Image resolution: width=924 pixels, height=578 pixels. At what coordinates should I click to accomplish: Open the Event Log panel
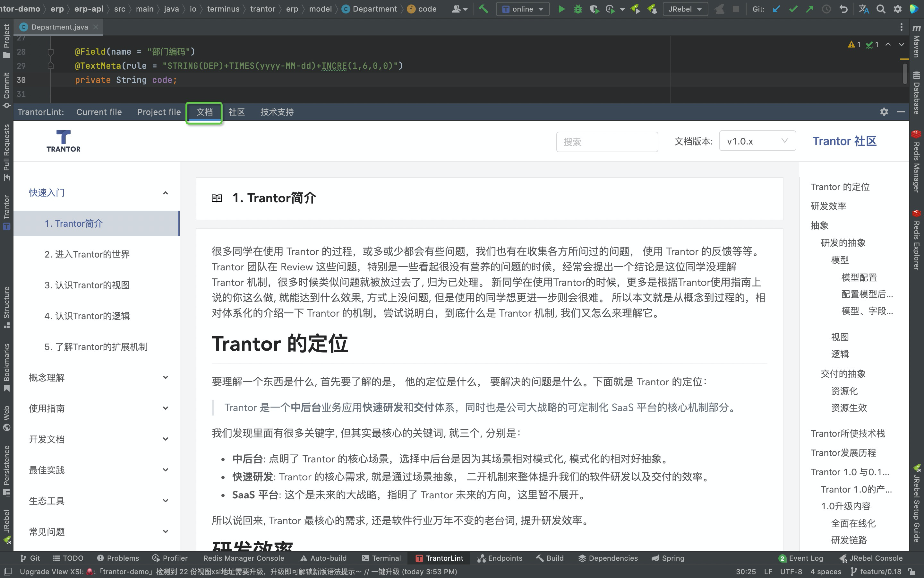click(801, 558)
